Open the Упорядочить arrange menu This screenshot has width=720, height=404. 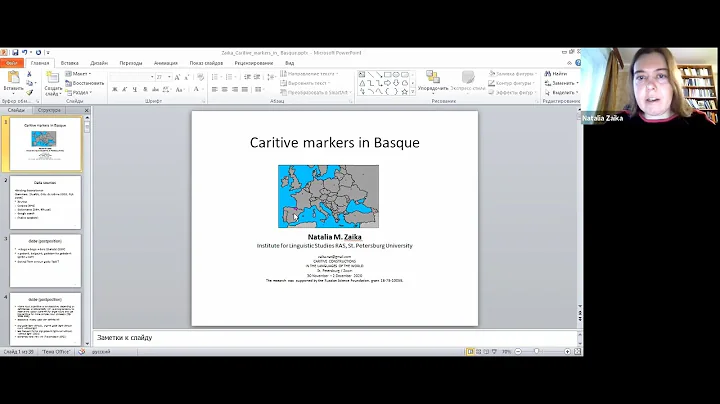pyautogui.click(x=433, y=81)
